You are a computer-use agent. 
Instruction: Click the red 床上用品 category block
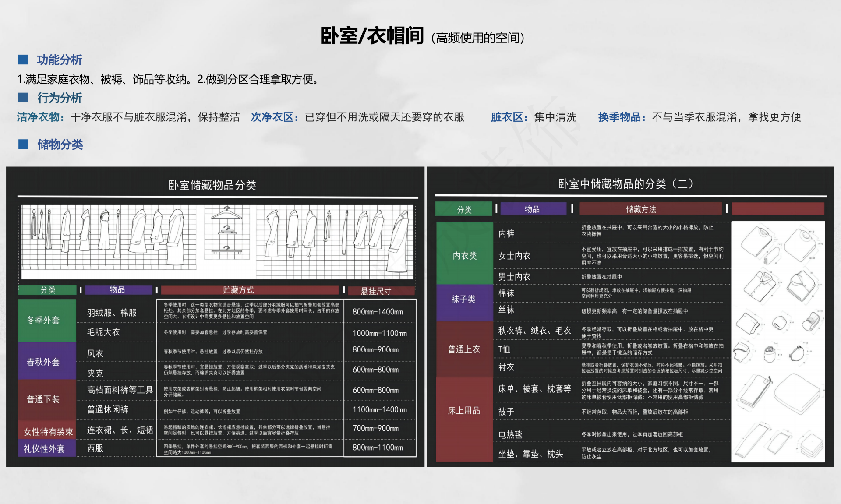coord(464,411)
